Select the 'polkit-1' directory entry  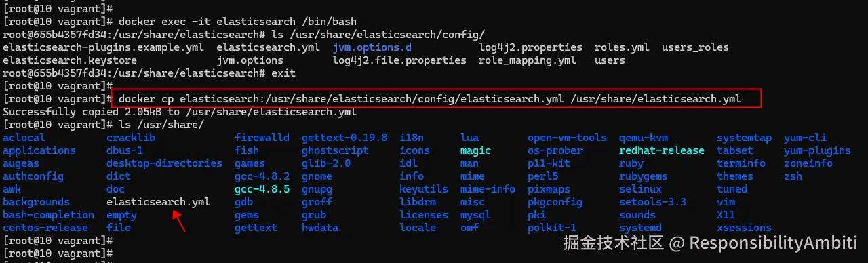click(552, 228)
